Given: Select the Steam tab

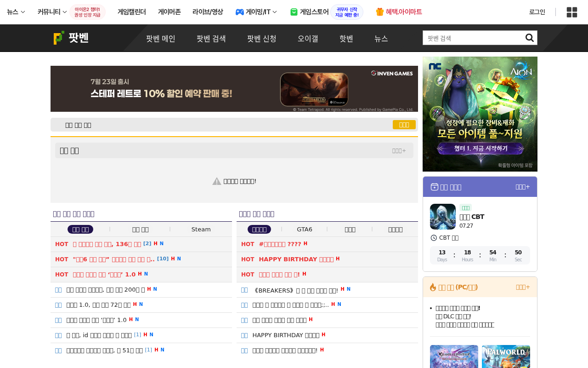Looking at the screenshot, I should point(201,229).
